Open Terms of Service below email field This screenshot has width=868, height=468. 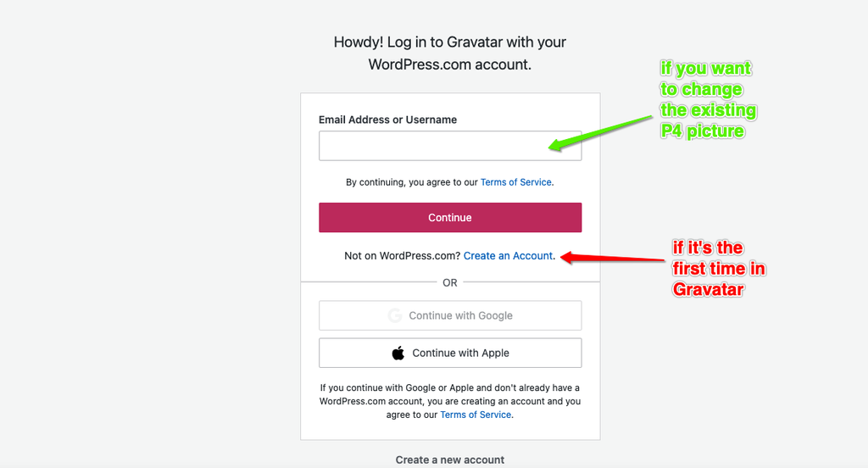pyautogui.click(x=516, y=182)
